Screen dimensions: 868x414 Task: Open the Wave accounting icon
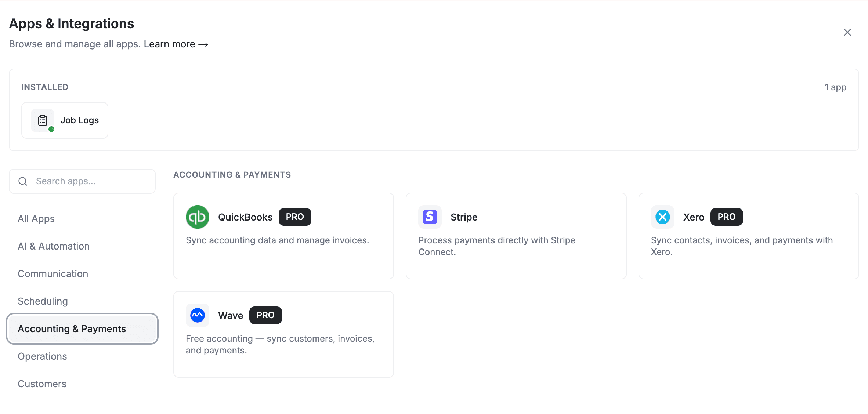pos(197,315)
